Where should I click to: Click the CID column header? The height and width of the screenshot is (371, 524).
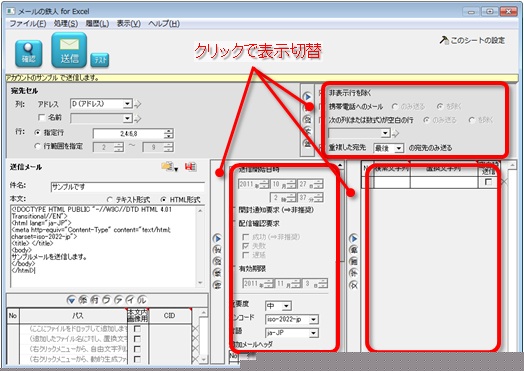click(x=169, y=316)
